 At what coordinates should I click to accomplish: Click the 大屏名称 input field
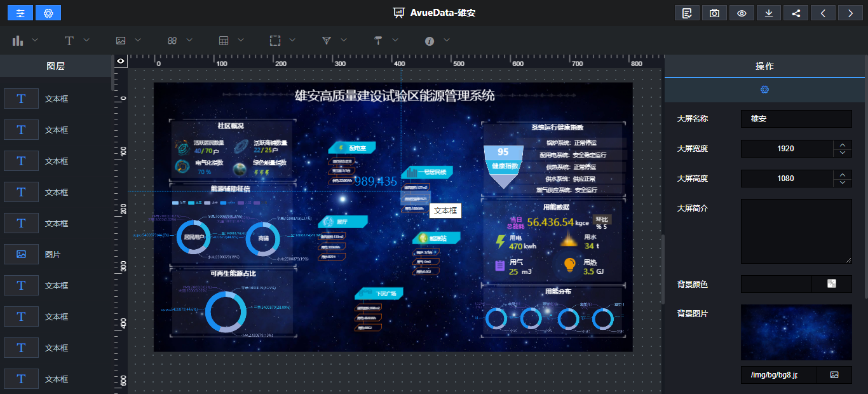796,119
